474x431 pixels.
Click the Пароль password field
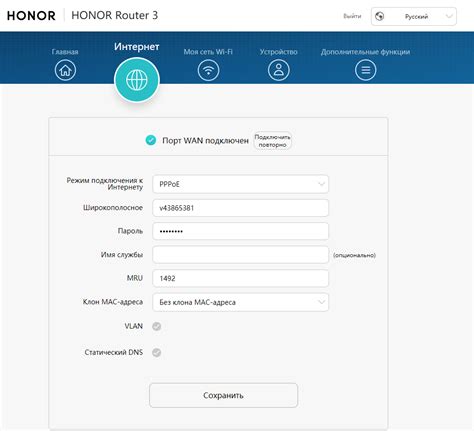[241, 231]
